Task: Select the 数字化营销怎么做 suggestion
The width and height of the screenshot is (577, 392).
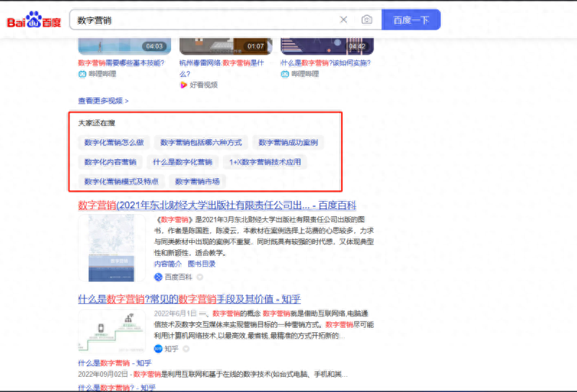Action: [114, 143]
